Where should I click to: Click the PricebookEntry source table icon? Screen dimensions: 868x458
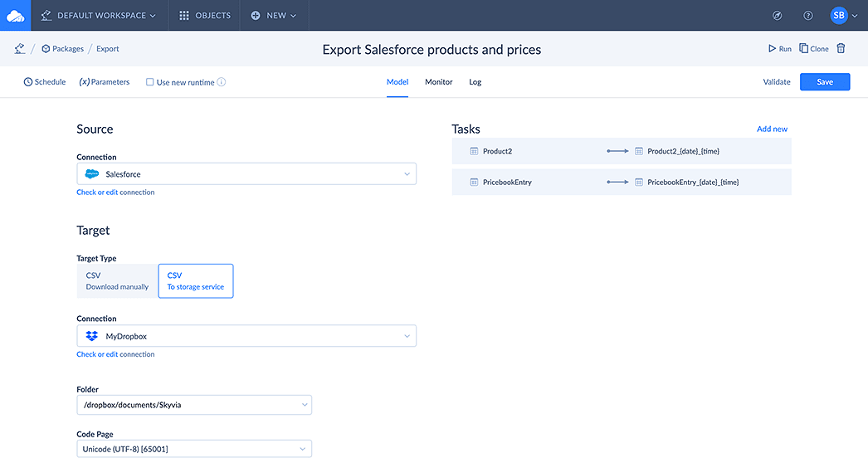474,183
